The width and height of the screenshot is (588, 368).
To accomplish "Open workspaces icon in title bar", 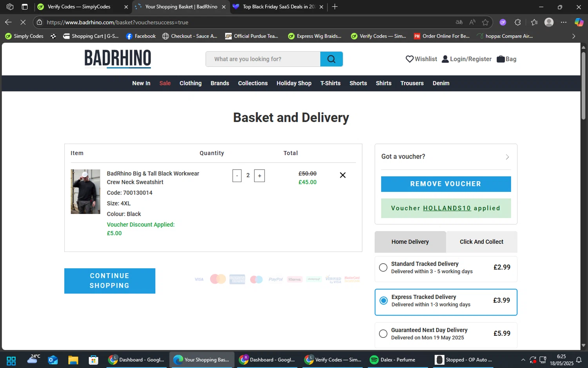I will [10, 7].
